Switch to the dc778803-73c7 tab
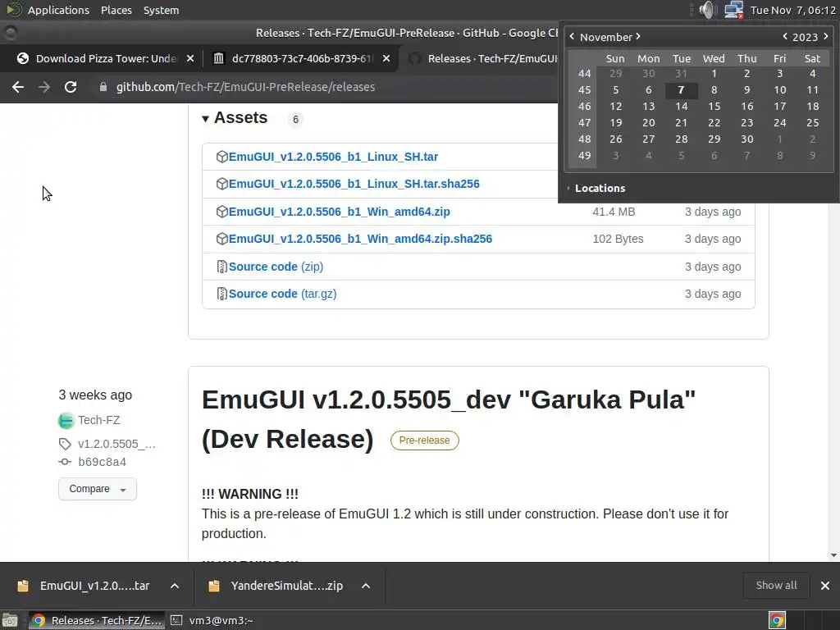Viewport: 840px width, 630px height. click(301, 58)
